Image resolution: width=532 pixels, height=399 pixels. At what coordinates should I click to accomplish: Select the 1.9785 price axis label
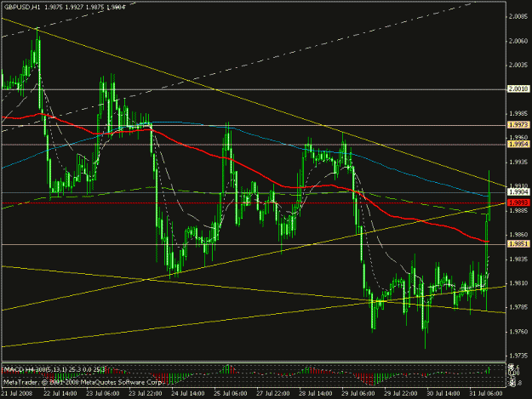coord(518,307)
